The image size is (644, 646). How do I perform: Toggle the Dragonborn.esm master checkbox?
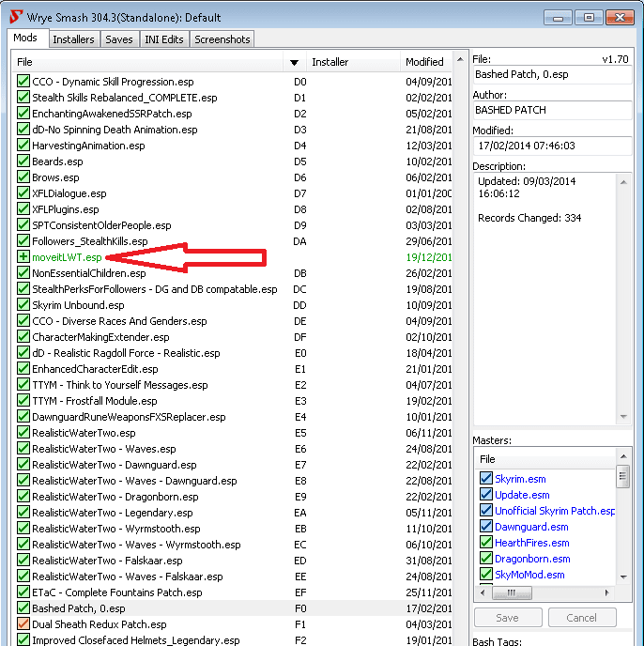pos(486,559)
